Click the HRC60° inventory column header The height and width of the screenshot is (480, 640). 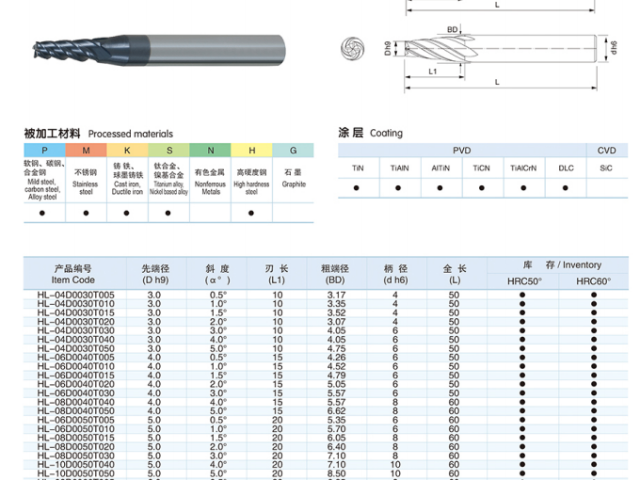coord(592,282)
